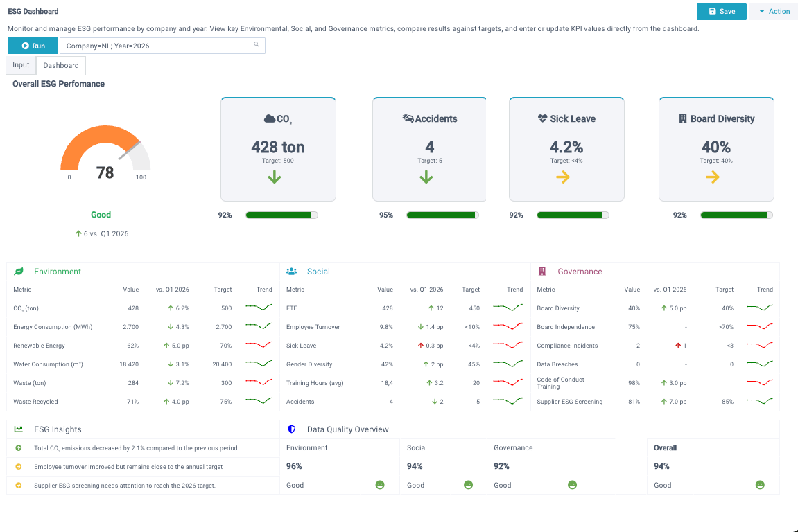Screen dimensions: 798x532
Task: Click the Gender Diversity value 42%
Action: pyautogui.click(x=387, y=364)
